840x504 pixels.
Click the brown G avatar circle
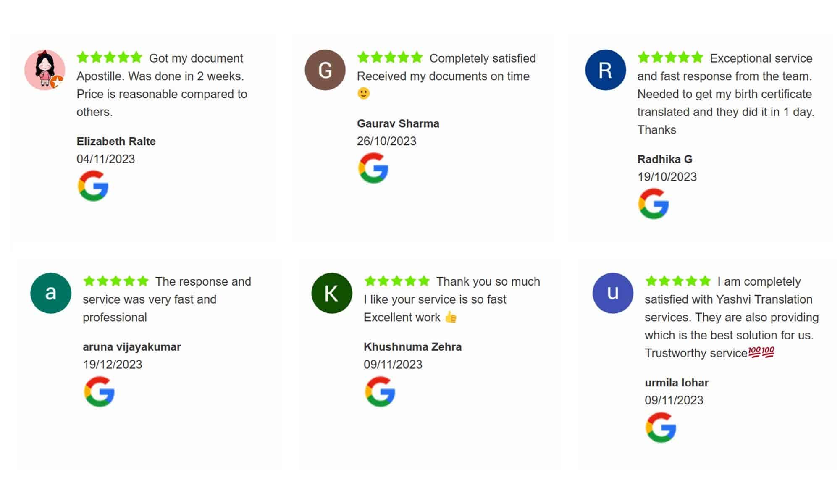[325, 70]
